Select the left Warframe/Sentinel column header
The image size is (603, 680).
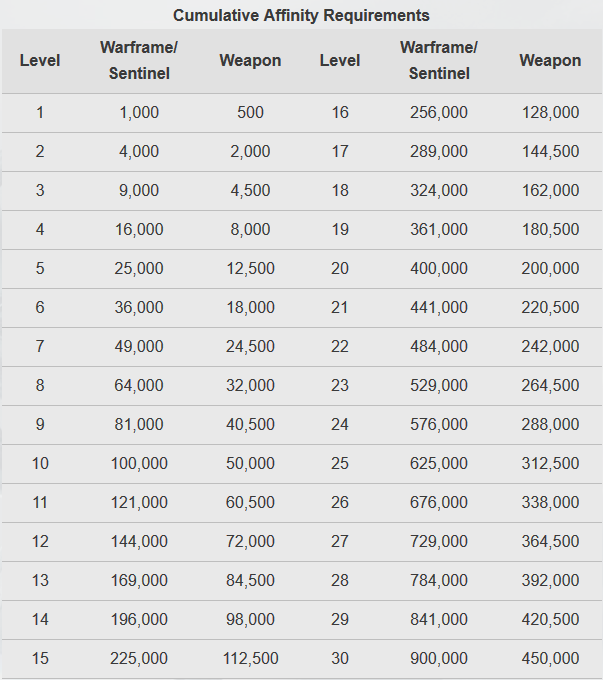point(139,60)
